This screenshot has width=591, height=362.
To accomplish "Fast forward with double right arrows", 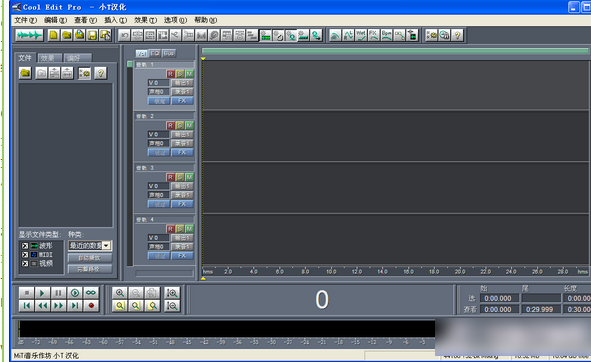I will click(58, 305).
